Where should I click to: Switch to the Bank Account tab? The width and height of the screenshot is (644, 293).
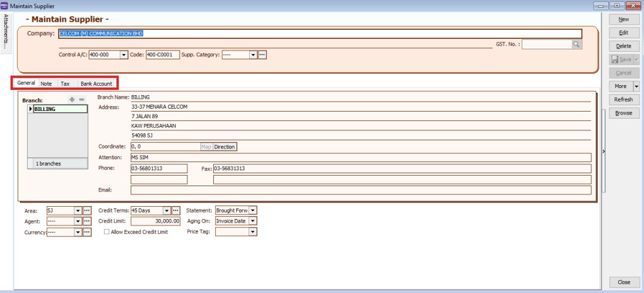pyautogui.click(x=96, y=84)
